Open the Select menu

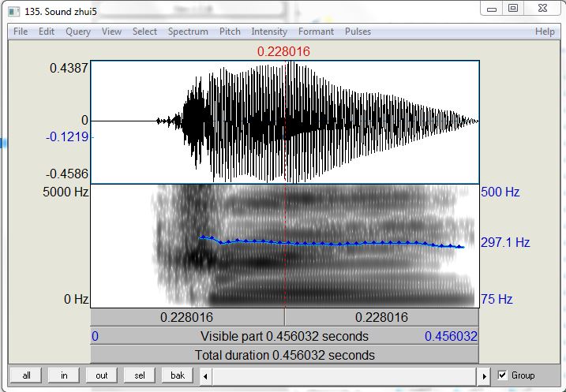[x=144, y=32]
